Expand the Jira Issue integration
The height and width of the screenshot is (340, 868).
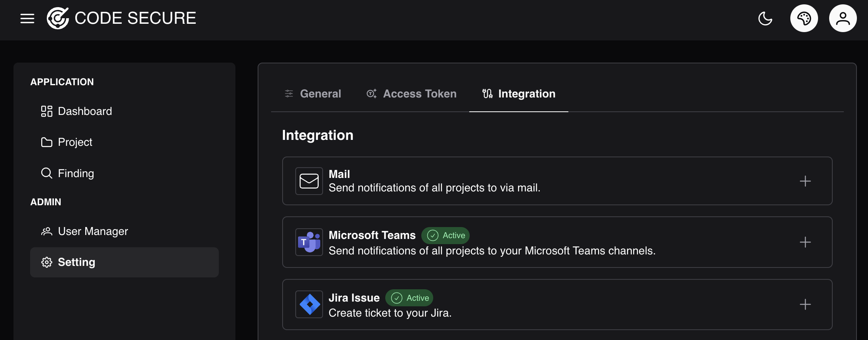click(x=805, y=304)
